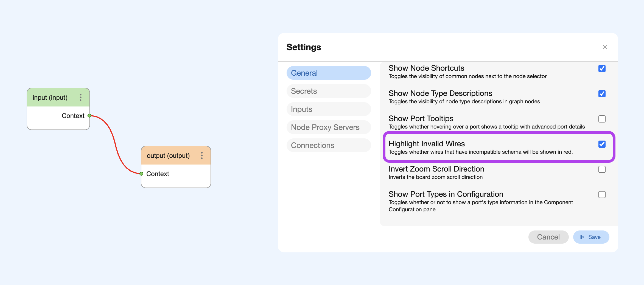
Task: Click the 'Show Port Tooltips' label text
Action: (x=421, y=118)
